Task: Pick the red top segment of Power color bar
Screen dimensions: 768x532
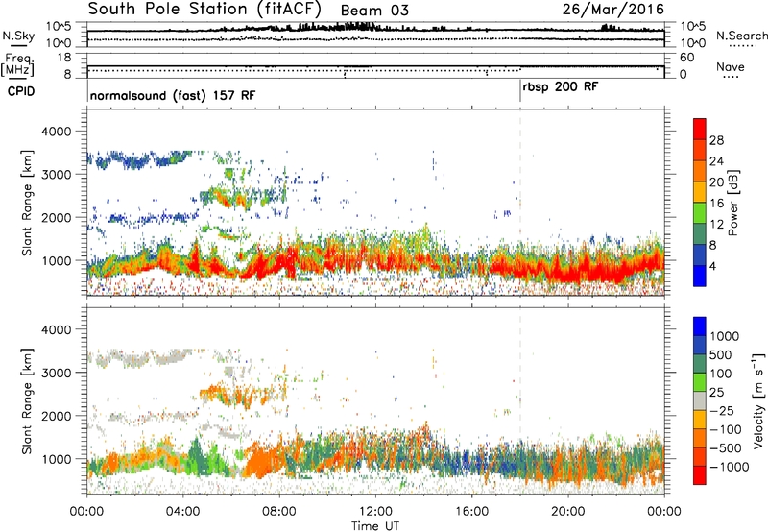Action: point(700,130)
